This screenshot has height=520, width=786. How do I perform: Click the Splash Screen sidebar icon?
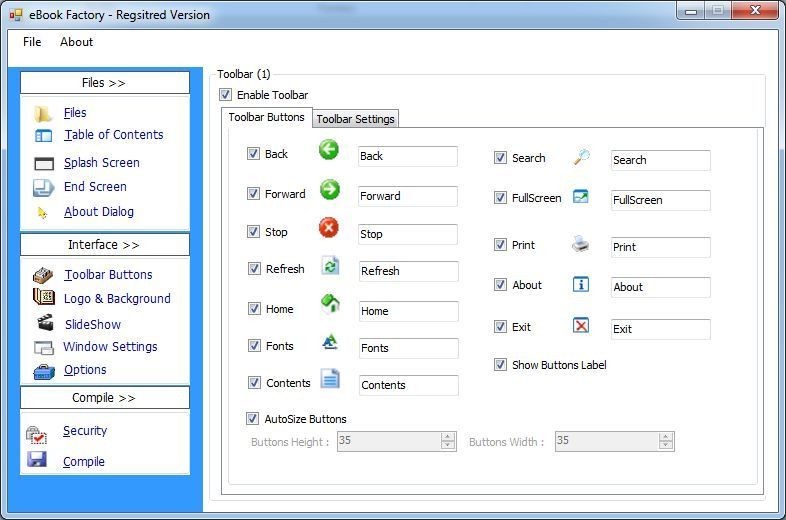(44, 163)
